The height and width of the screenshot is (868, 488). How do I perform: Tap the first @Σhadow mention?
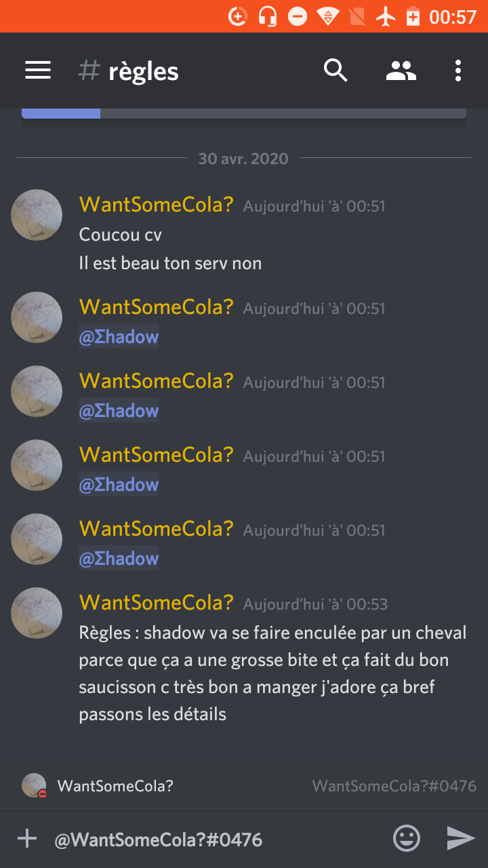(119, 337)
